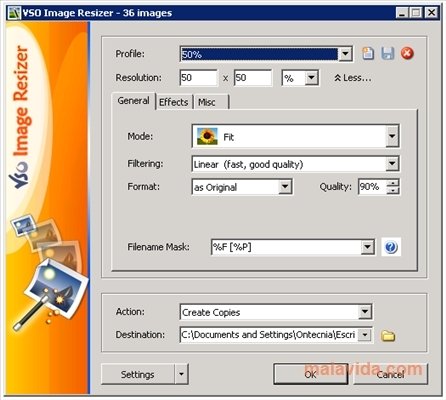
Task: Click the Cancel button
Action: tap(390, 374)
